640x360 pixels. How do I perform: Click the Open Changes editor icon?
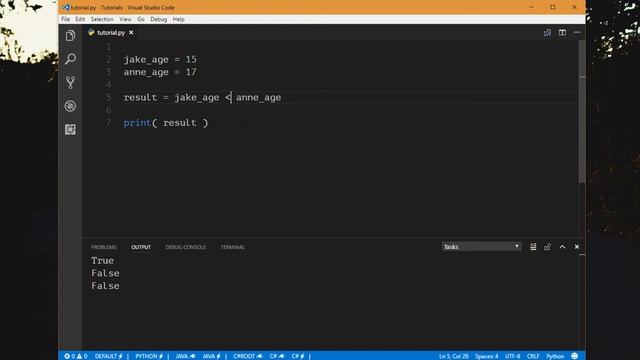click(x=547, y=33)
